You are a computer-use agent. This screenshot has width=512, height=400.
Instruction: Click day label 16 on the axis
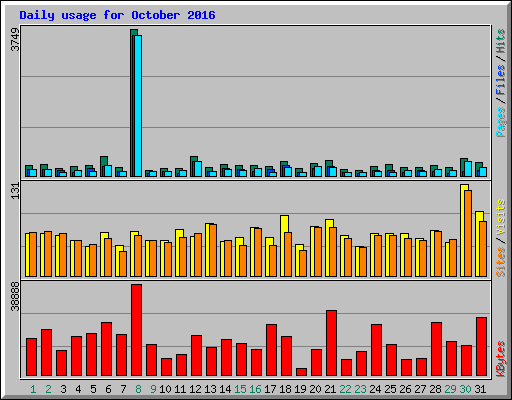pyautogui.click(x=255, y=389)
